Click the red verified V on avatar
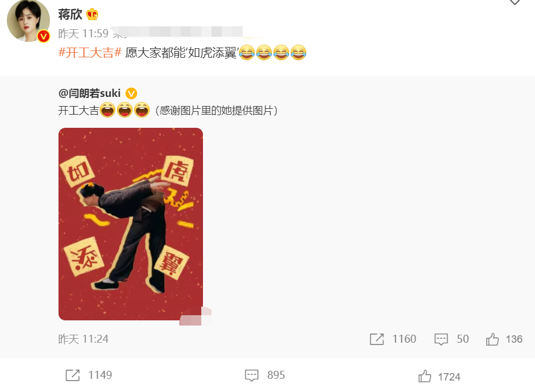 pos(44,36)
